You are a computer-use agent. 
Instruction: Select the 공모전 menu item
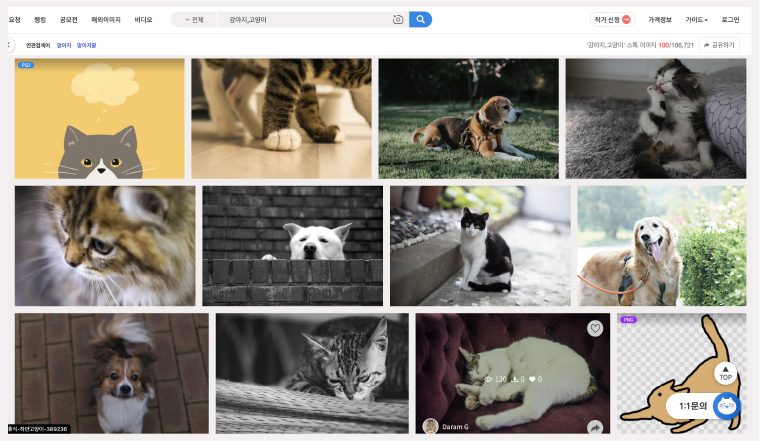[x=68, y=19]
